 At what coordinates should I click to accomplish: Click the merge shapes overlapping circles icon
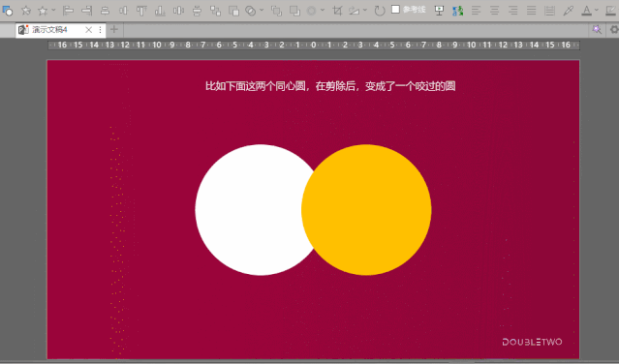pyautogui.click(x=251, y=11)
